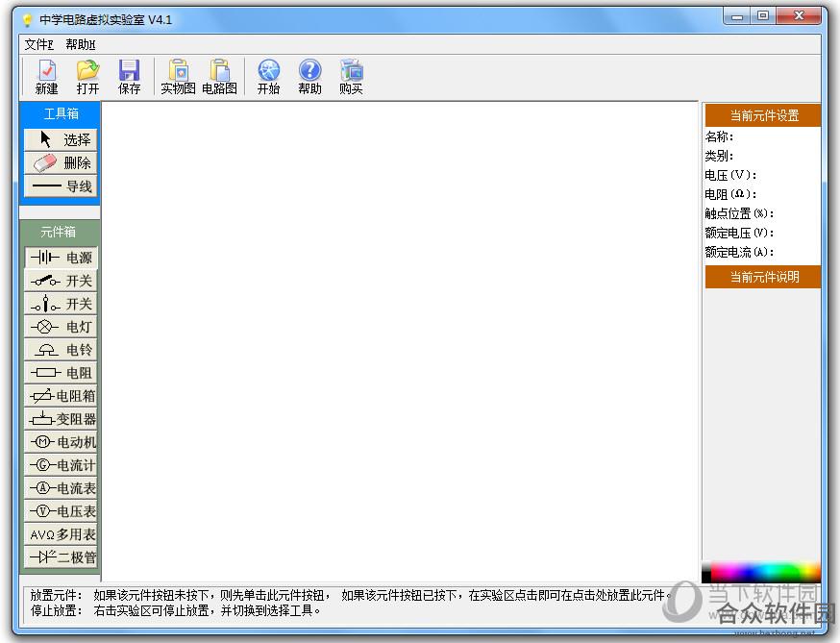Click the 工具箱 panel header
840x643 pixels.
pos(61,113)
